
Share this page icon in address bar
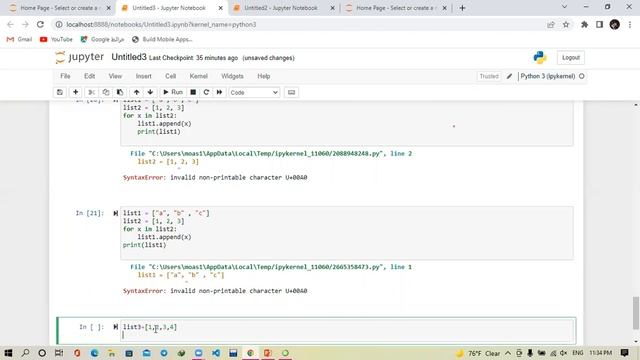551,24
